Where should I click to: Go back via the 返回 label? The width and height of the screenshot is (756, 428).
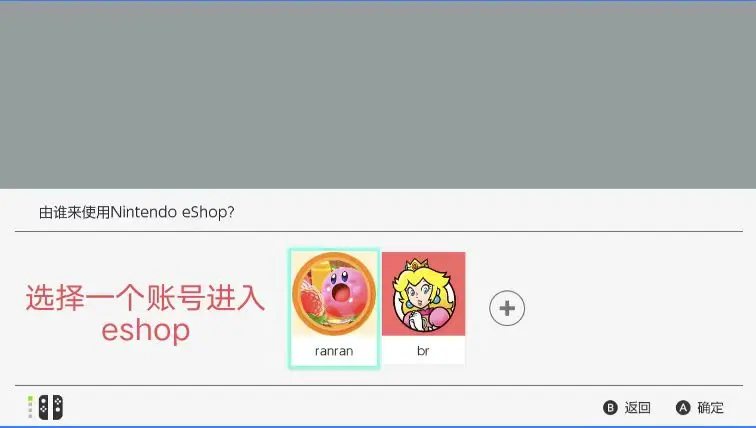point(637,408)
